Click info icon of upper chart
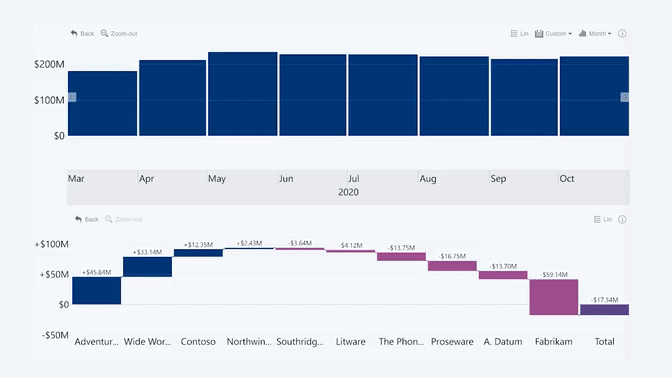Image resolution: width=672 pixels, height=378 pixels. [622, 33]
